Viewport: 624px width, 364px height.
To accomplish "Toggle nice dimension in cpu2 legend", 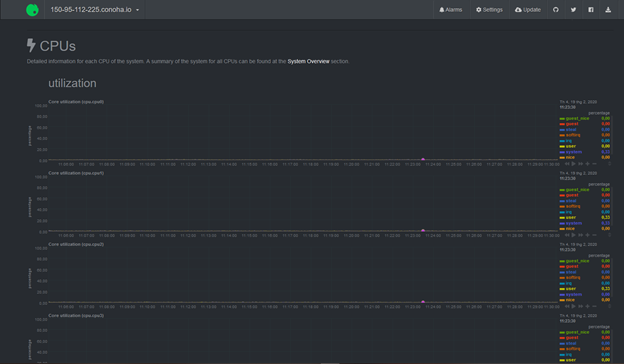I will tap(567, 300).
